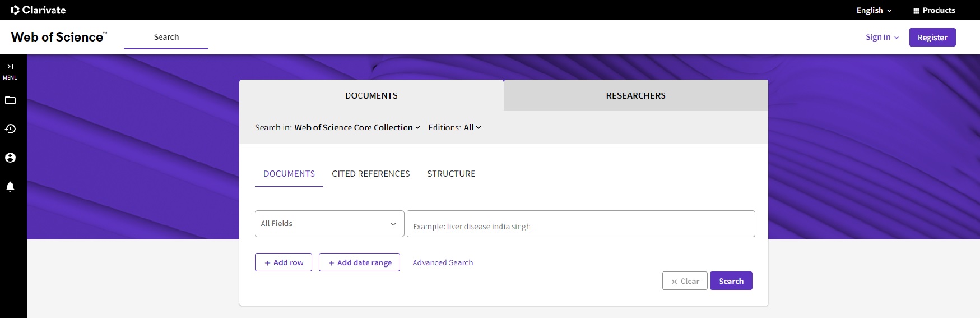Open the notification bell icon
This screenshot has height=318, width=980.
pyautogui.click(x=10, y=186)
